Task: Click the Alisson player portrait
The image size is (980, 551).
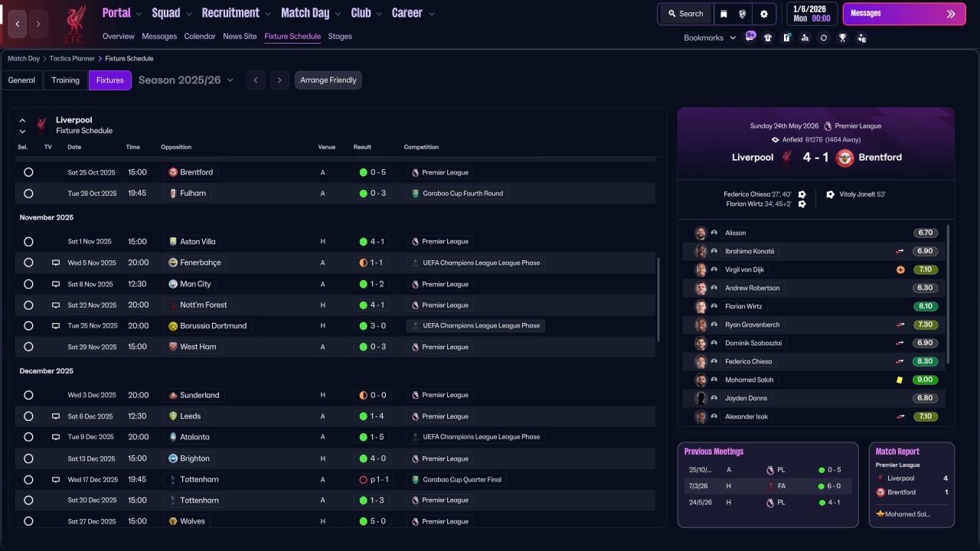Action: click(700, 233)
